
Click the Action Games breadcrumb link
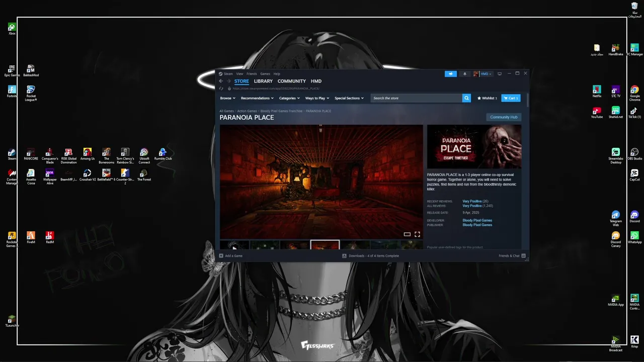coord(247,111)
